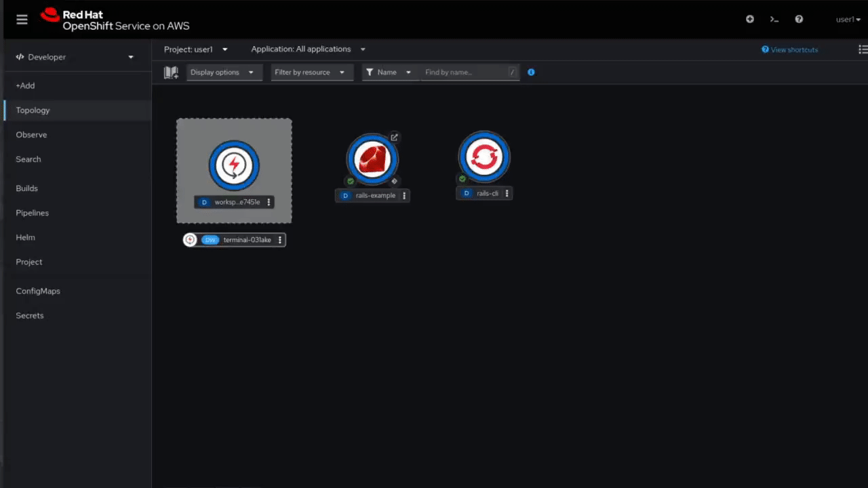Open the Project: user1 dropdown
This screenshot has height=488, width=868.
[x=196, y=49]
